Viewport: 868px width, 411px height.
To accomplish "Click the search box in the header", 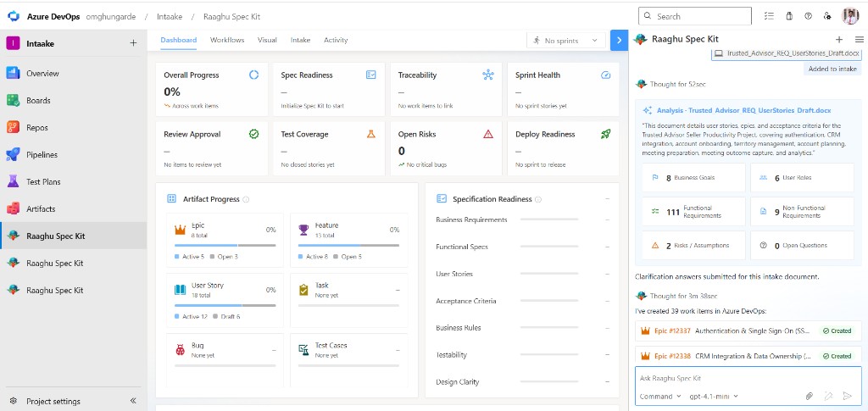I will tap(695, 16).
